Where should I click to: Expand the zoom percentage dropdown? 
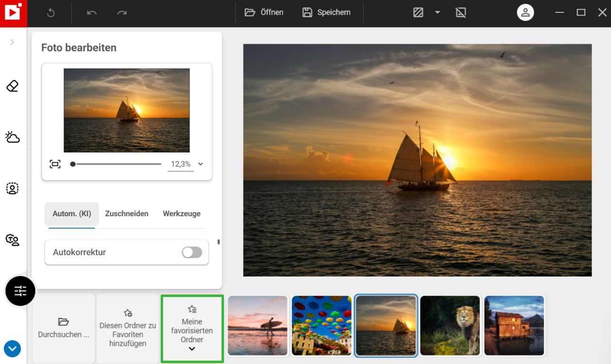point(200,164)
